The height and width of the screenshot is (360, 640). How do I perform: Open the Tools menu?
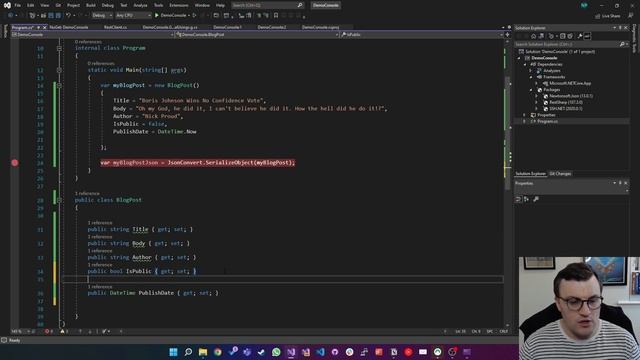point(158,5)
